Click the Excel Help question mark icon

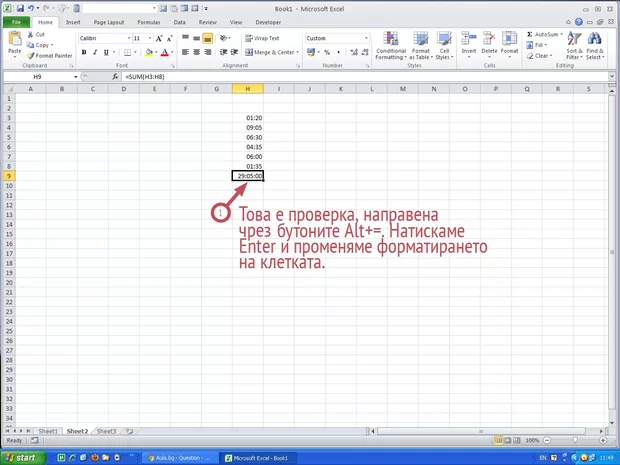tap(578, 22)
